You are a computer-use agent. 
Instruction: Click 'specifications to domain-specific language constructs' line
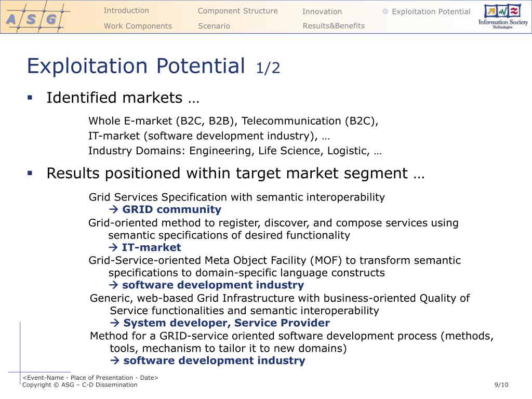pyautogui.click(x=247, y=273)
